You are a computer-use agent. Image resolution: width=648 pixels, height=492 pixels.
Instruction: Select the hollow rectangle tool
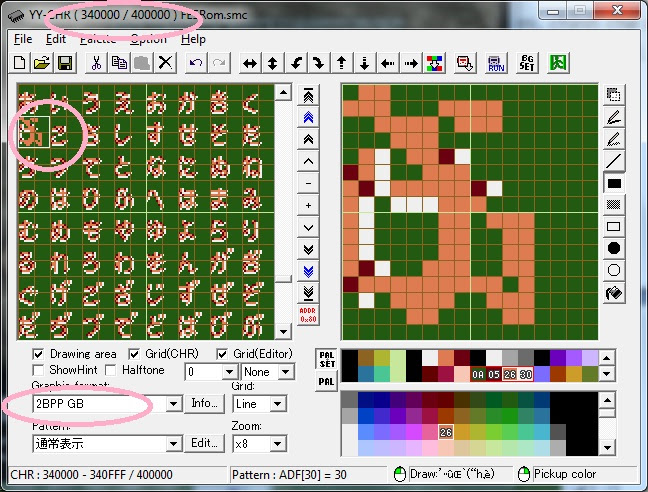click(614, 227)
